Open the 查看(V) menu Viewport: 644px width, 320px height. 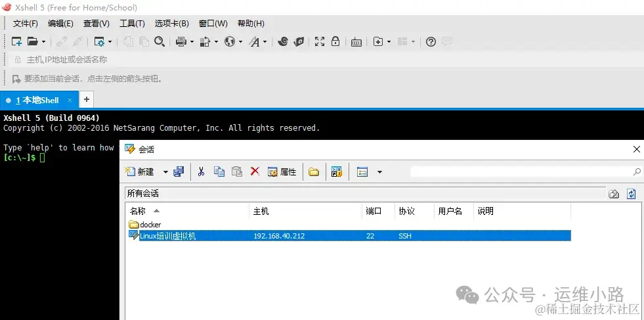(x=96, y=24)
